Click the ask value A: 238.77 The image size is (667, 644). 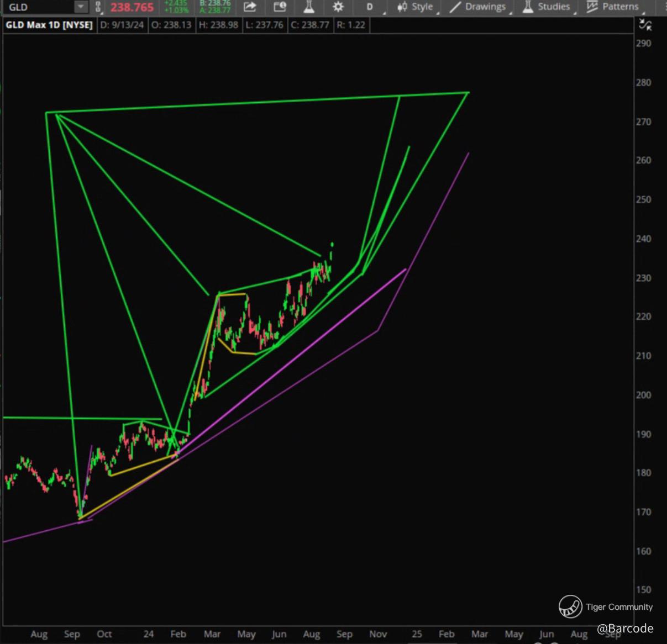pyautogui.click(x=215, y=10)
